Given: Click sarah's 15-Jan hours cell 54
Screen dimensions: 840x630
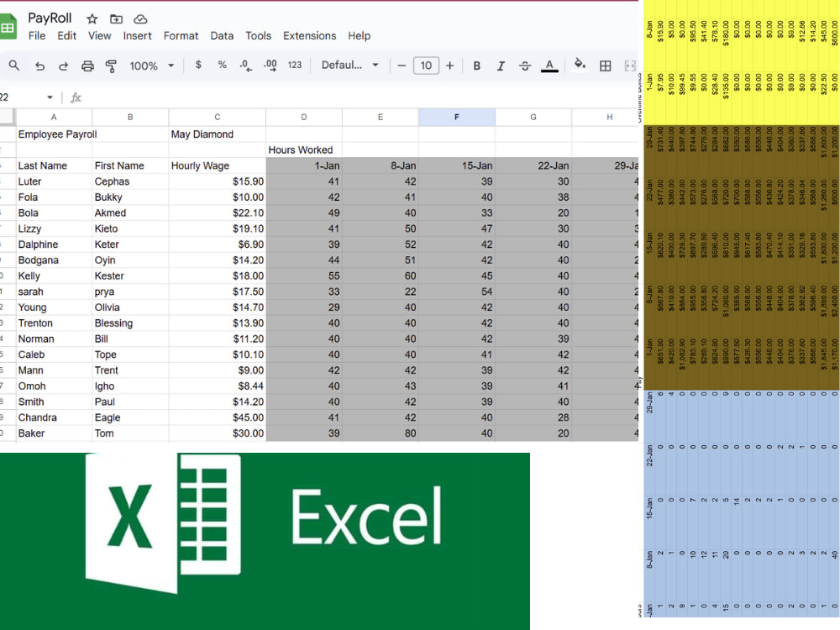Looking at the screenshot, I should [456, 291].
